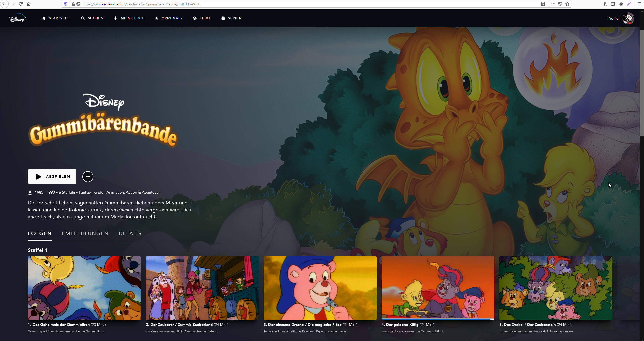The width and height of the screenshot is (644, 341).
Task: Open the browser Library icon
Action: pos(604,4)
